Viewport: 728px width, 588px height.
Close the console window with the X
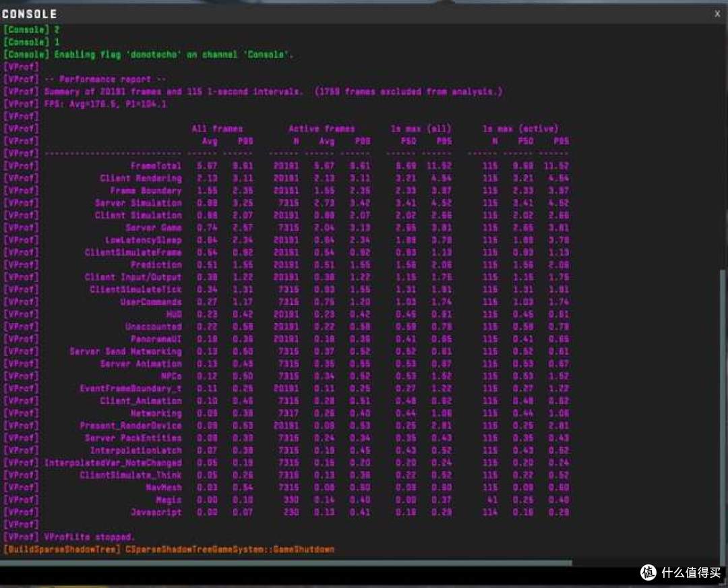tap(717, 14)
